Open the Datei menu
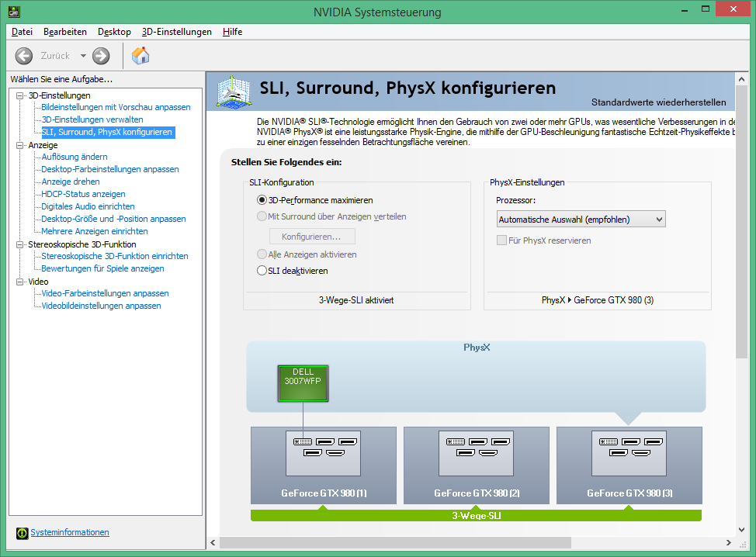Viewport: 756px width, 557px height. click(x=23, y=32)
